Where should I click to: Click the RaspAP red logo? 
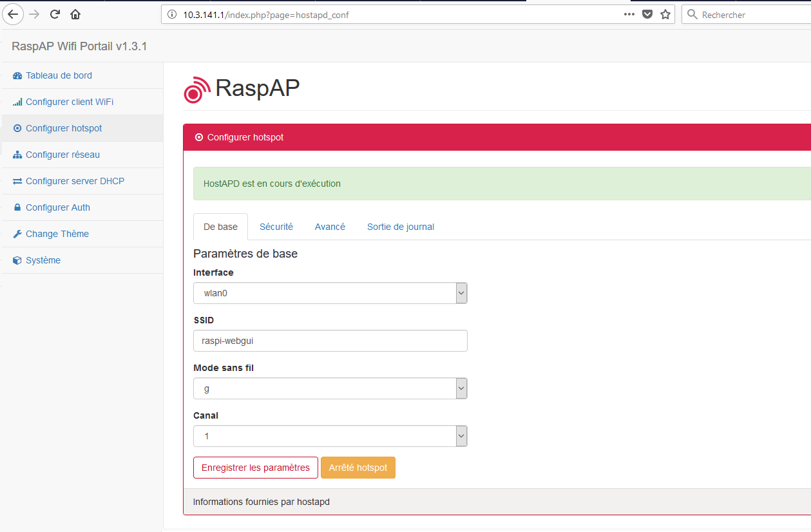pos(197,90)
